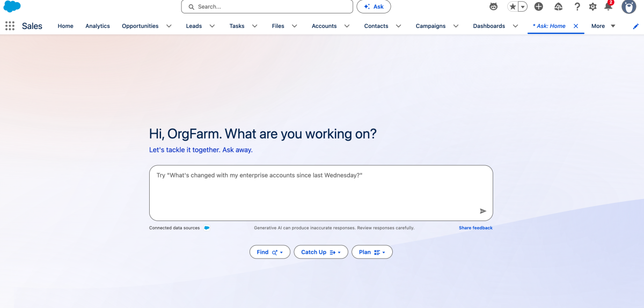This screenshot has height=308, width=644.
Task: Open the Tasks tab
Action: (x=237, y=26)
